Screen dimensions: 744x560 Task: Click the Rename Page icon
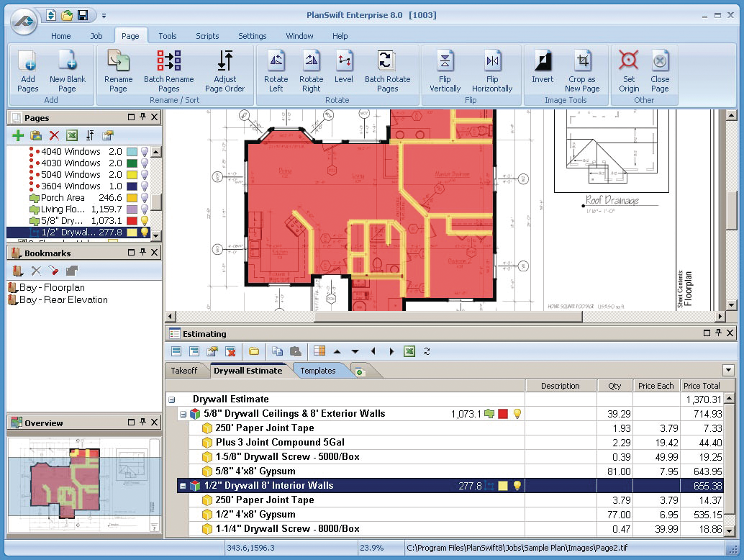118,71
